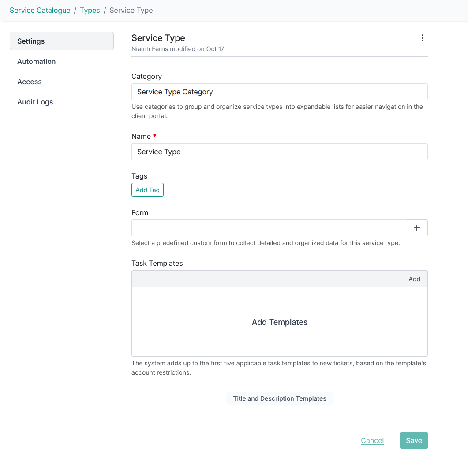This screenshot has width=468, height=476.
Task: Click the Service Type page heading
Action: [158, 38]
